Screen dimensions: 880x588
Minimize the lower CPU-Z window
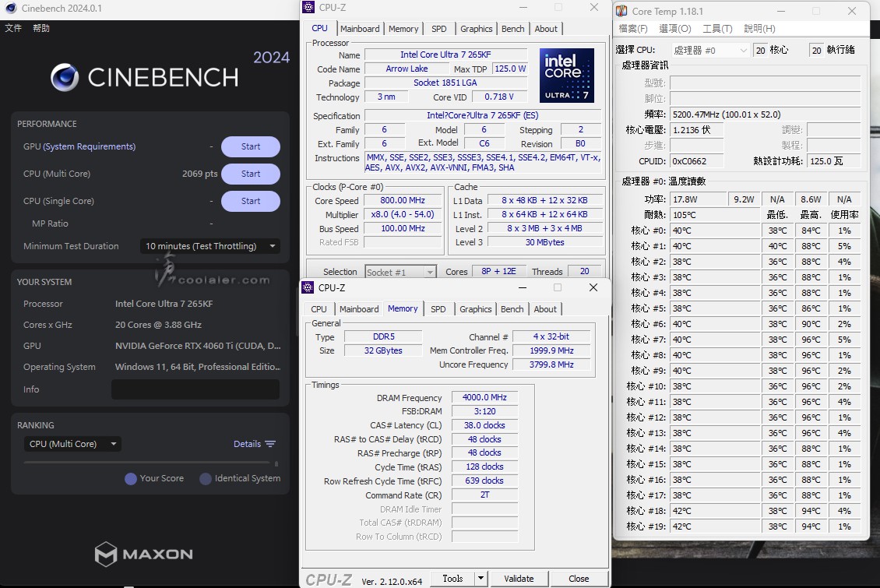523,287
